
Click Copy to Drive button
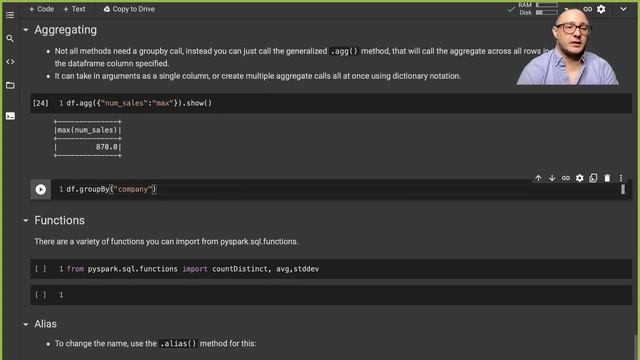coord(129,9)
